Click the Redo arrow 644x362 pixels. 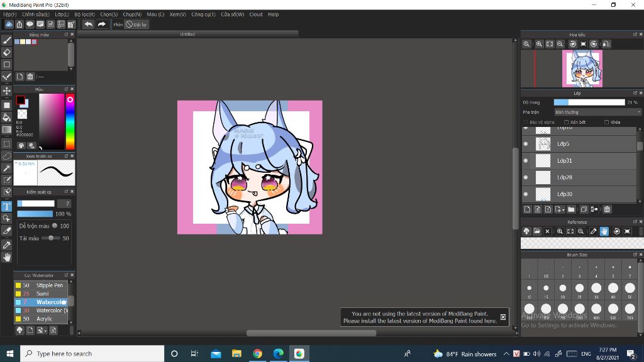(101, 25)
